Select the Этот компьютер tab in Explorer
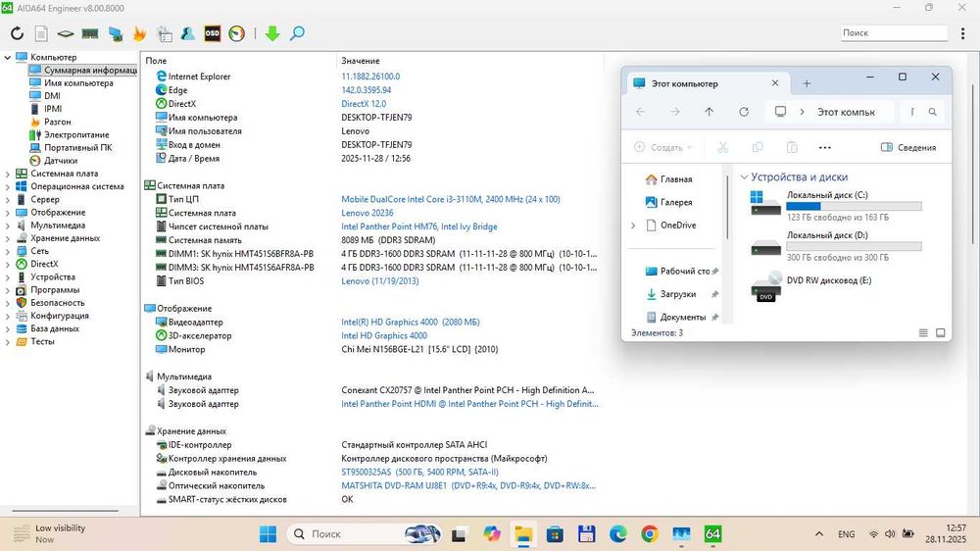This screenshot has width=980, height=551. pyautogui.click(x=707, y=83)
